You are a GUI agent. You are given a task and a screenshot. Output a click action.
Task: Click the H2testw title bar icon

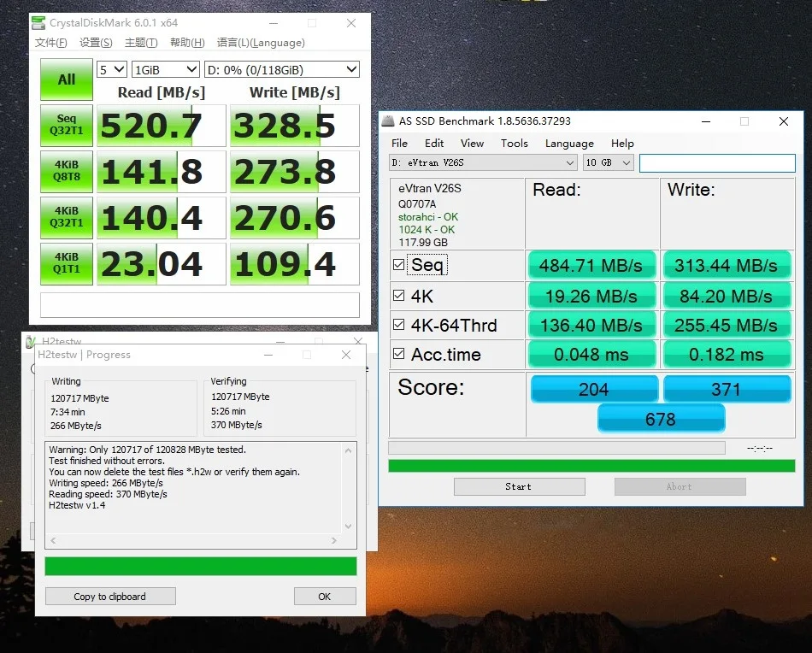[x=31, y=341]
